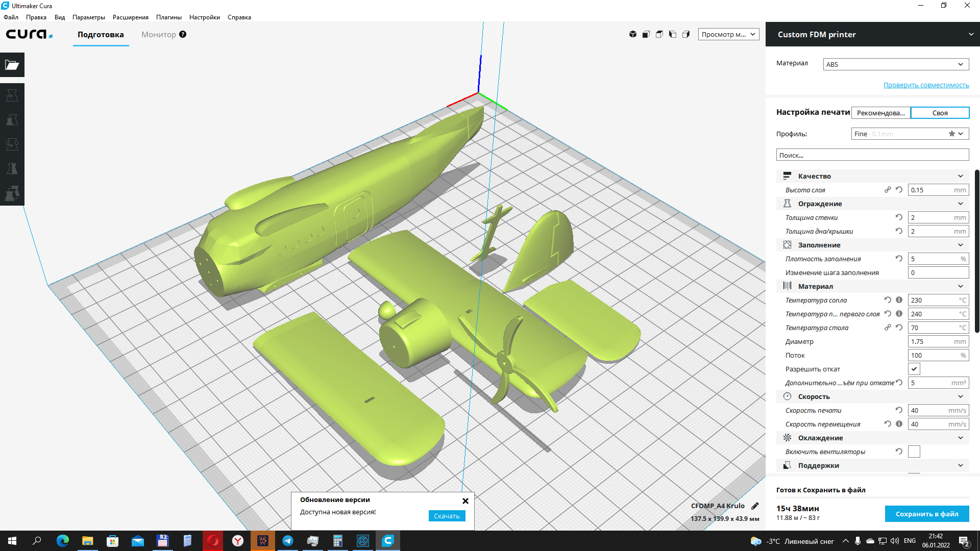Open file with the folder icon

point(12,65)
